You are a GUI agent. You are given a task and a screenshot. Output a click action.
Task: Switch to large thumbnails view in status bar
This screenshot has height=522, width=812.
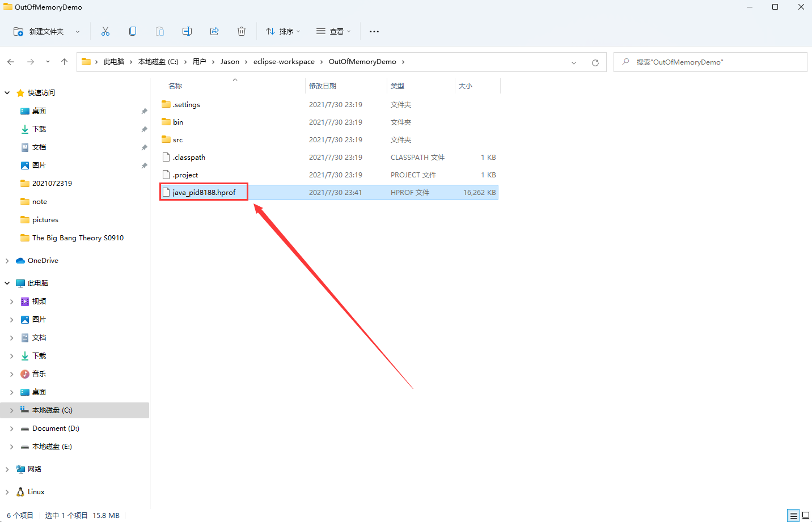[805, 515]
